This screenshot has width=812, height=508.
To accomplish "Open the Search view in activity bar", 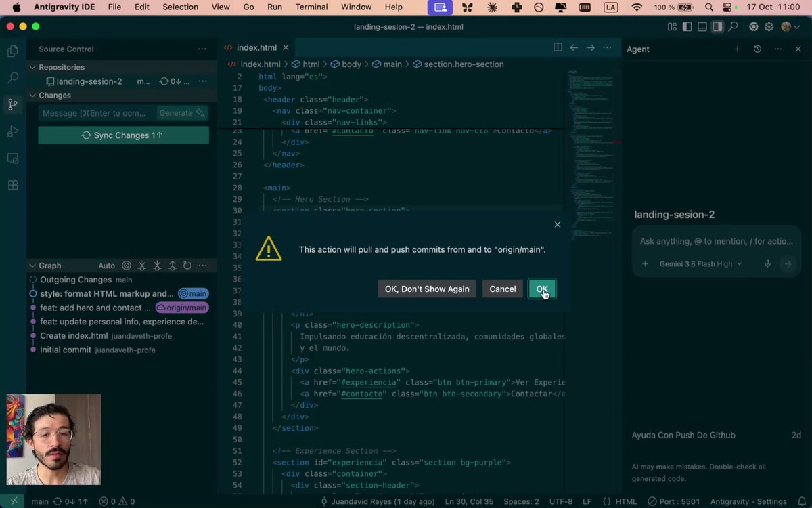I will 12,78.
